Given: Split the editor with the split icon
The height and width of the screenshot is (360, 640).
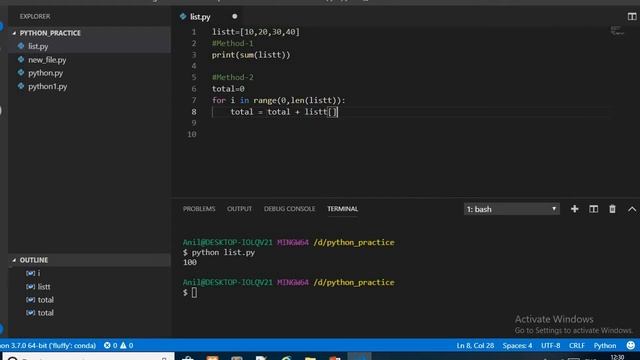Looking at the screenshot, I should coord(632,16).
